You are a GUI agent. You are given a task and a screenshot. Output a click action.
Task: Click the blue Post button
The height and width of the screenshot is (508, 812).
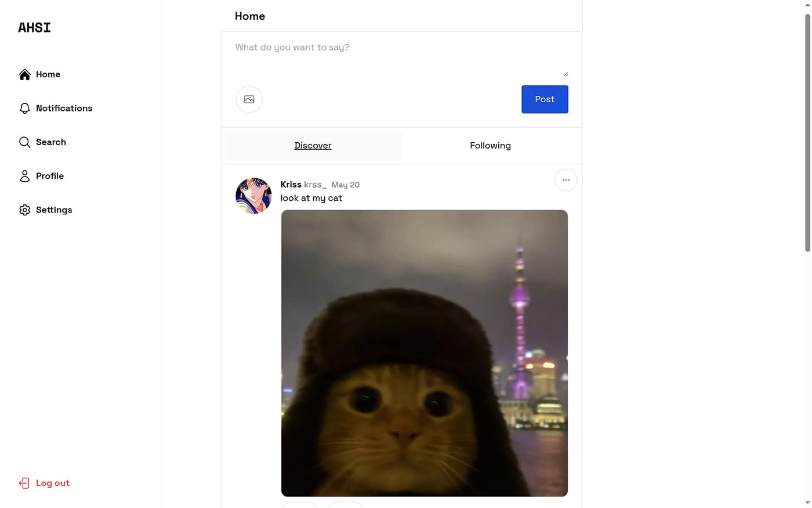(545, 99)
